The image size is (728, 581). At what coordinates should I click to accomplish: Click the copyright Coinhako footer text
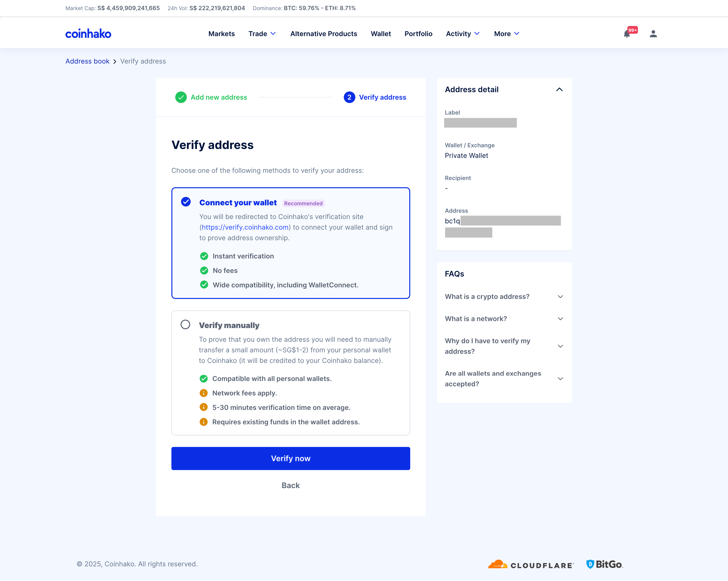tap(137, 564)
